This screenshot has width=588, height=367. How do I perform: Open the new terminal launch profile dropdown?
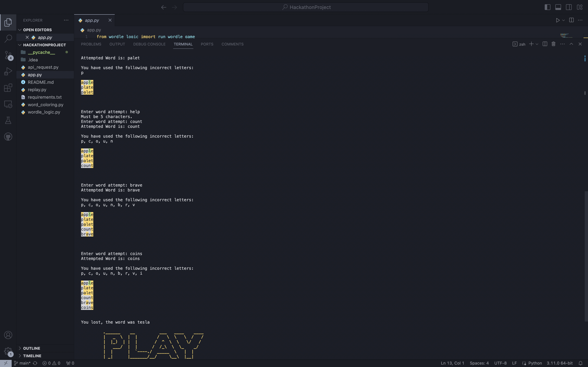click(x=537, y=44)
